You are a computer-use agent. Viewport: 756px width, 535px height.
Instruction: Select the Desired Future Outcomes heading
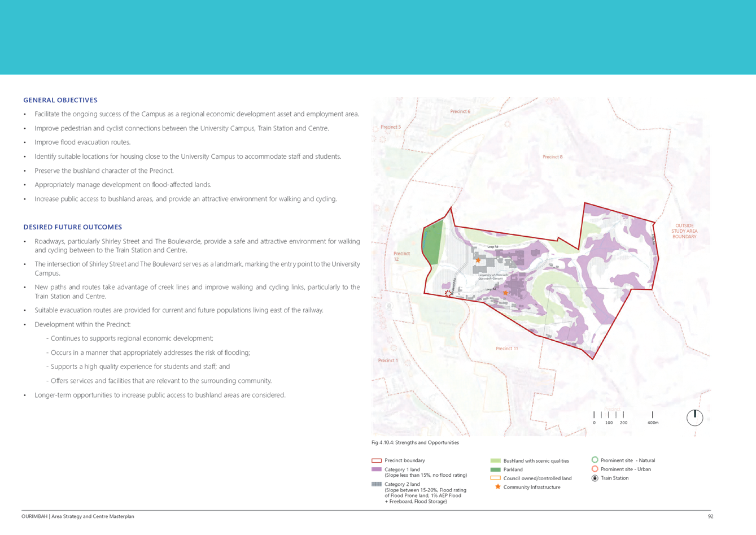(72, 227)
